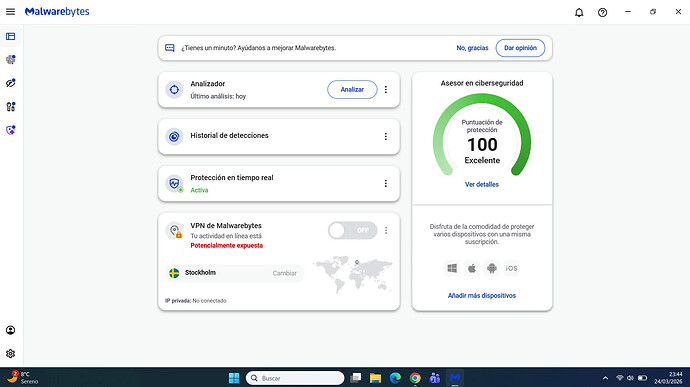Click the Historial de detecciones icon
The width and height of the screenshot is (690, 387).
tap(174, 136)
